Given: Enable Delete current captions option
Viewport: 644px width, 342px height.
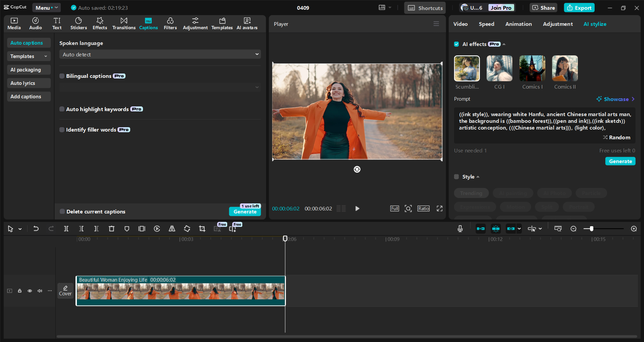Looking at the screenshot, I should click(x=62, y=211).
